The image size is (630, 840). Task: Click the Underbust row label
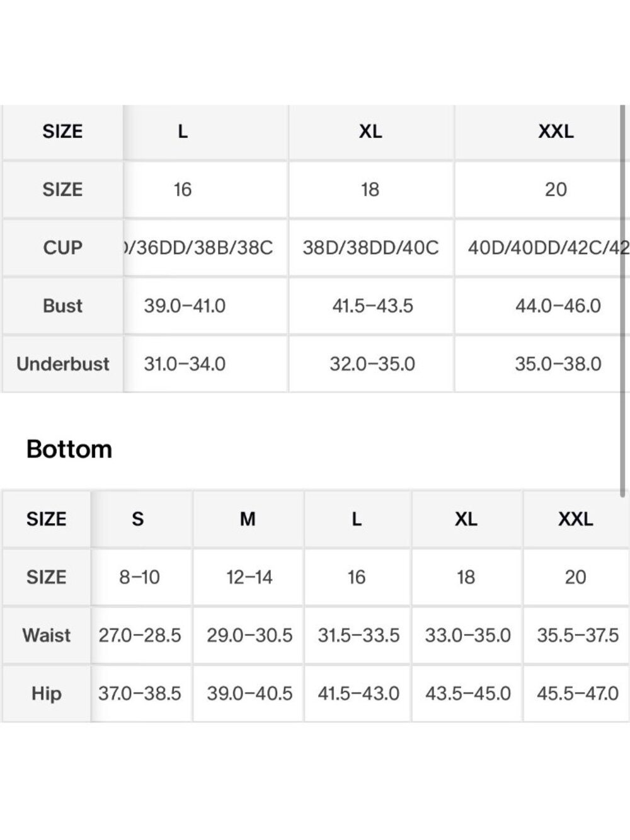tap(62, 364)
